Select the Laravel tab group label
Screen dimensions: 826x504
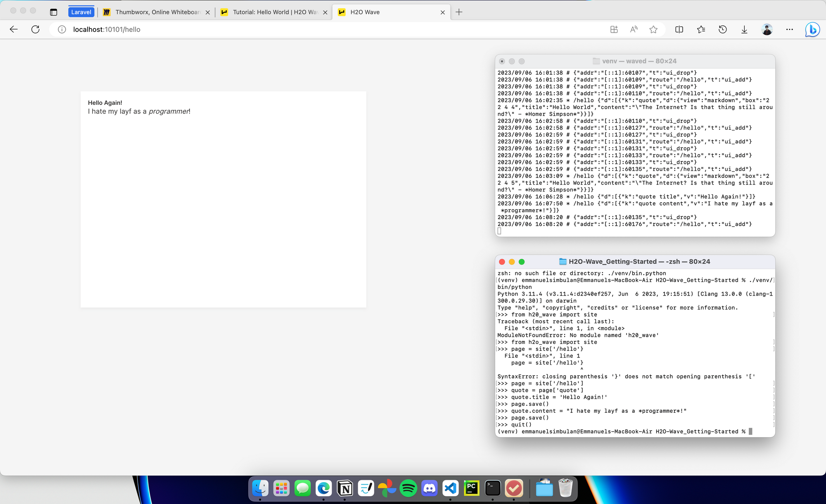click(x=81, y=12)
